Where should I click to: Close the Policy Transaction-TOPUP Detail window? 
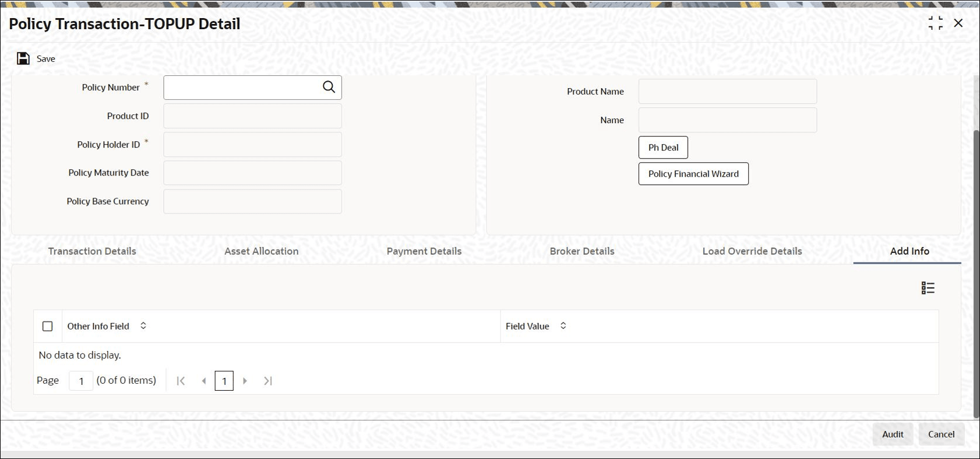(958, 23)
